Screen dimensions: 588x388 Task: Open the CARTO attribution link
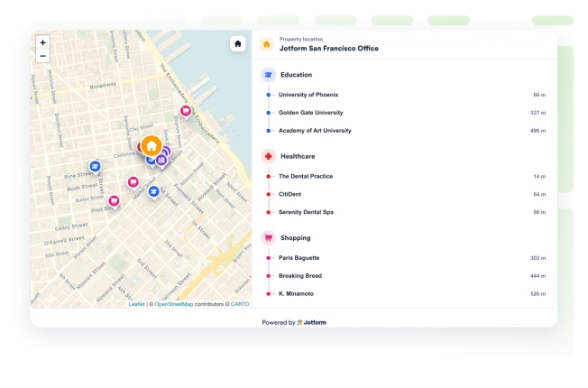(240, 304)
